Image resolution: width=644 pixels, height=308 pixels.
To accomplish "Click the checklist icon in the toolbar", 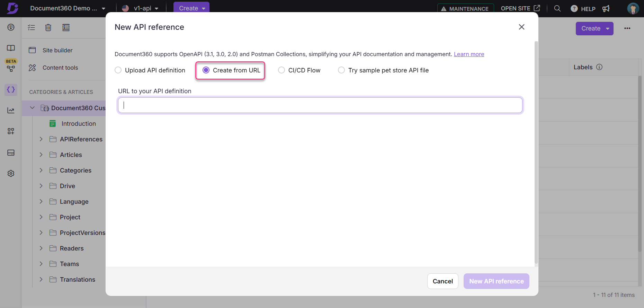I will (x=32, y=27).
